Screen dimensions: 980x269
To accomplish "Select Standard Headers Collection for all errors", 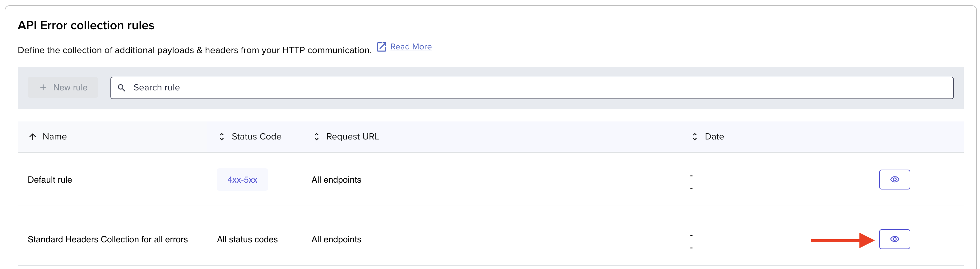I will [108, 239].
